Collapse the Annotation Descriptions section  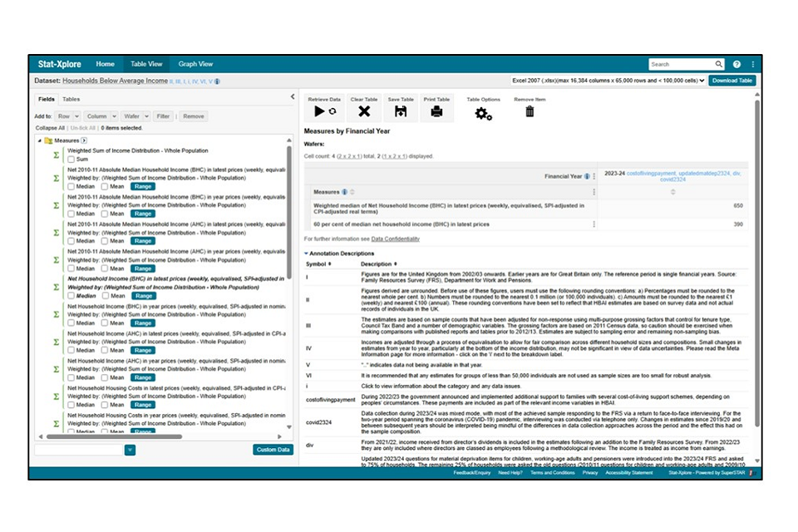coord(306,254)
